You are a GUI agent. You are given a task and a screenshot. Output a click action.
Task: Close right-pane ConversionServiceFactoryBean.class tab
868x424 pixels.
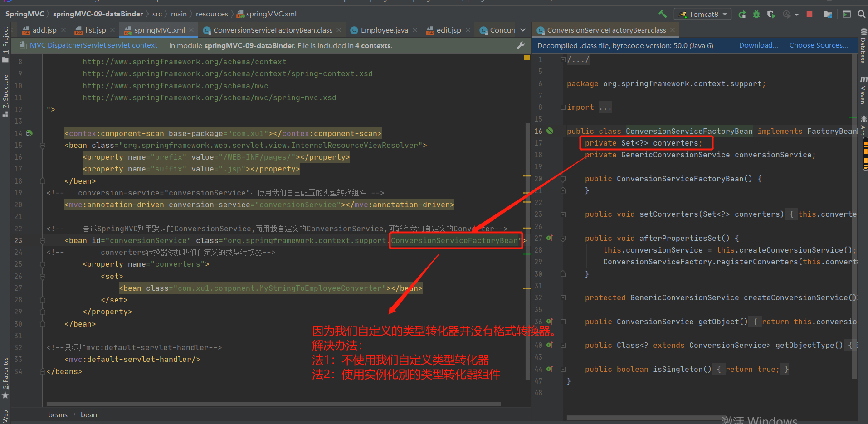(x=673, y=30)
